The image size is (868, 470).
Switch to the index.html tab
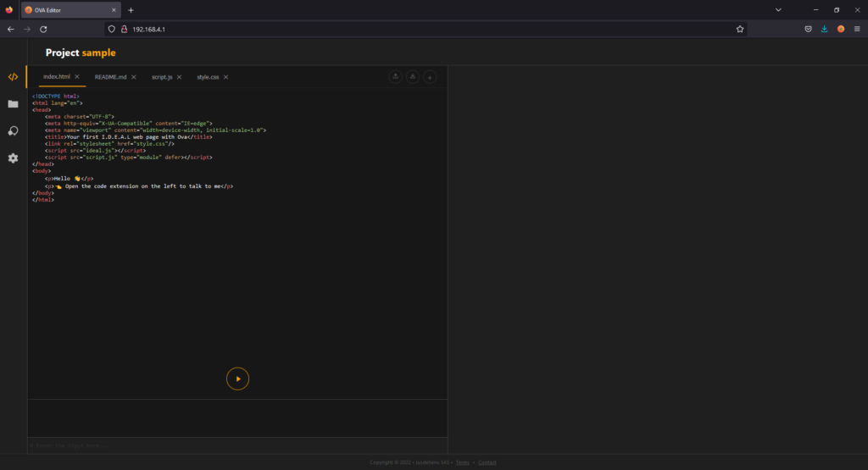[x=57, y=77]
